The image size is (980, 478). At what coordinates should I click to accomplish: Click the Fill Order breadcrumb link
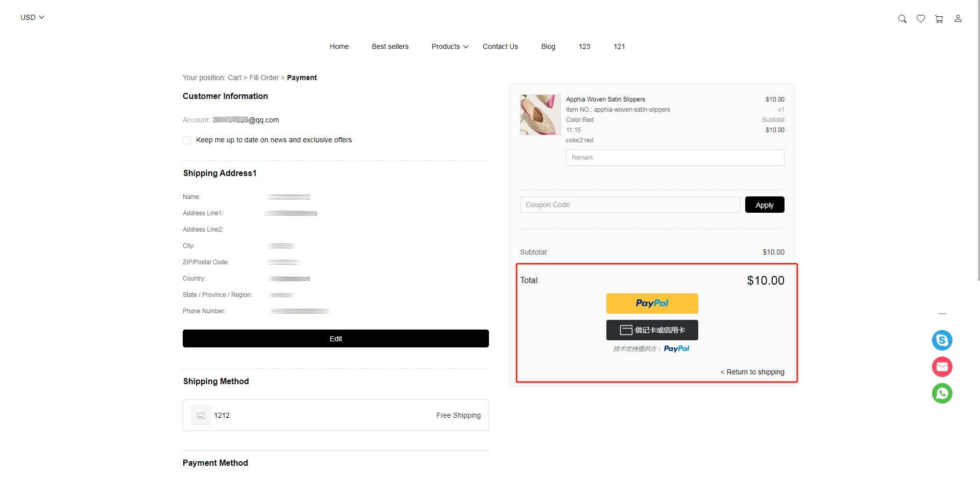[264, 78]
